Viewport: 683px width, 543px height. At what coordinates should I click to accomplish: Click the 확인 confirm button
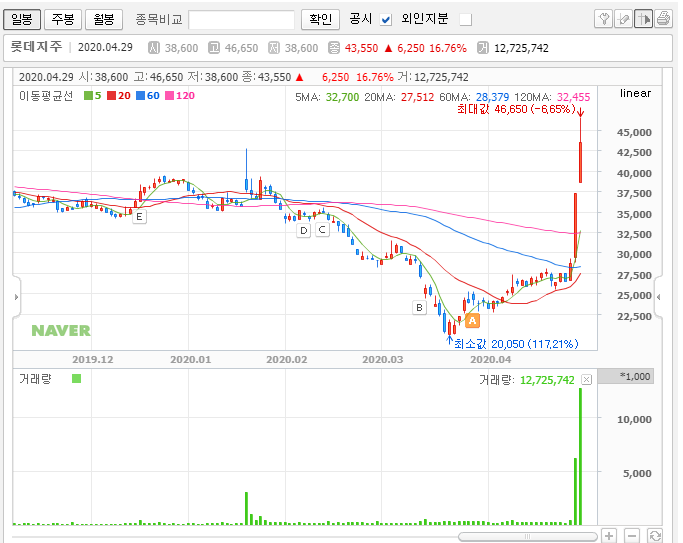(320, 19)
